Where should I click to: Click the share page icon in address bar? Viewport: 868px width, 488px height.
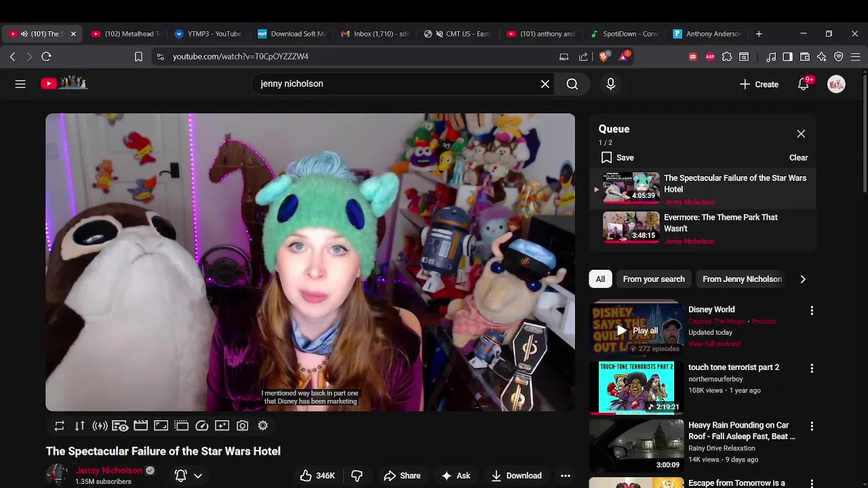pos(583,57)
